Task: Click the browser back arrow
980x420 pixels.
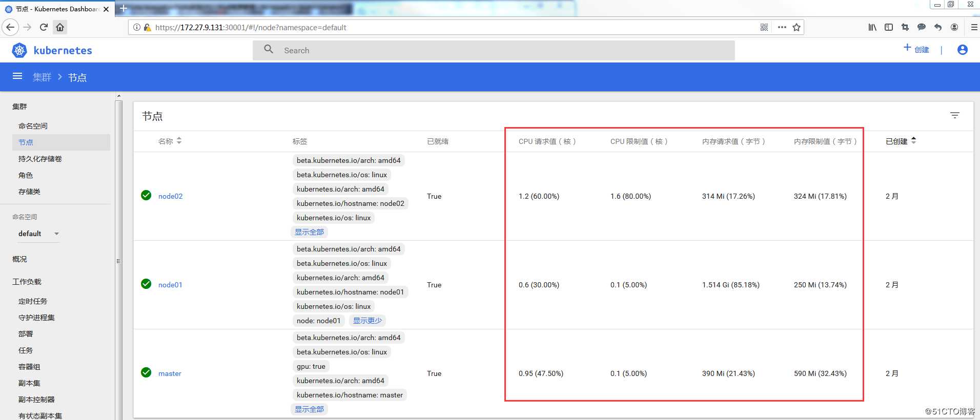Action: 10,27
